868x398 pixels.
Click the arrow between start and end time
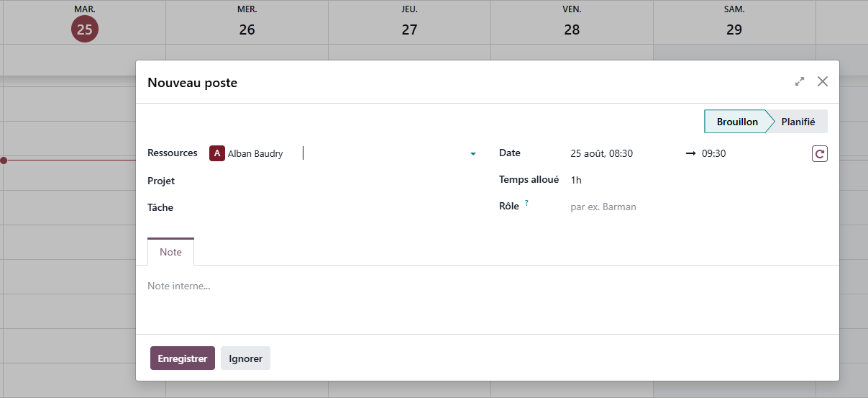pyautogui.click(x=690, y=153)
